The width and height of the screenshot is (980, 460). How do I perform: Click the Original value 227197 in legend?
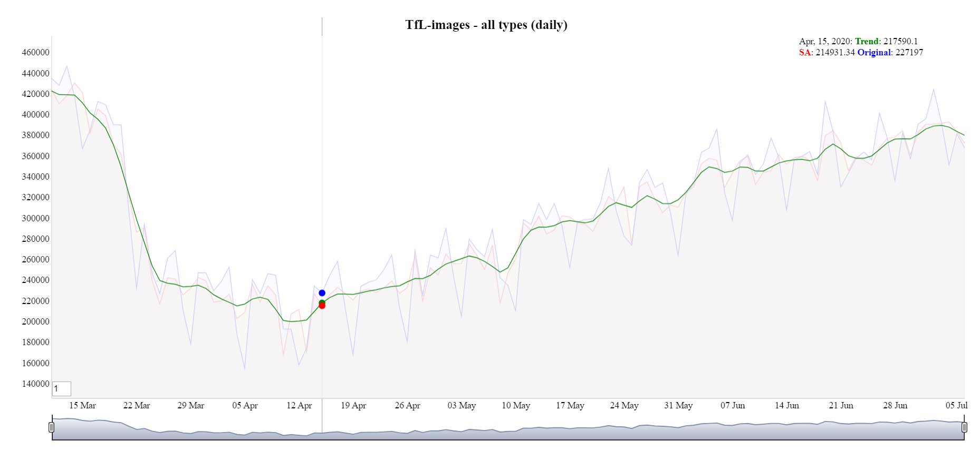point(909,52)
